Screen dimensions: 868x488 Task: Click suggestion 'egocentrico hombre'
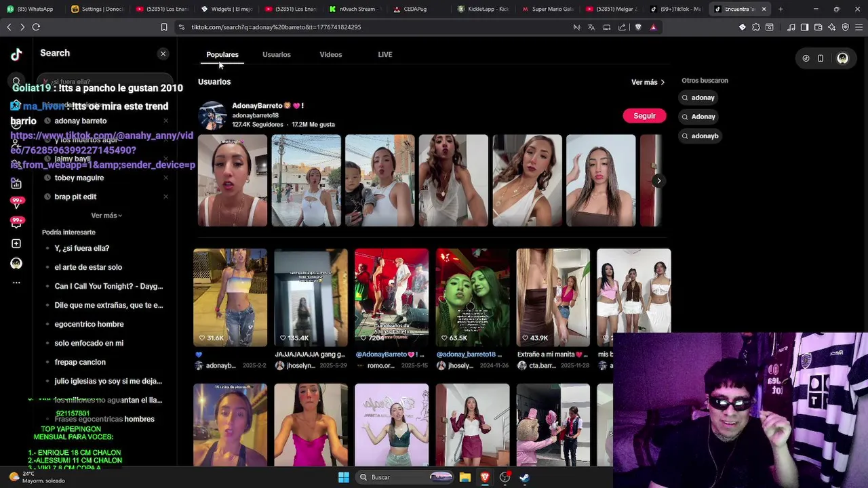[x=89, y=324]
